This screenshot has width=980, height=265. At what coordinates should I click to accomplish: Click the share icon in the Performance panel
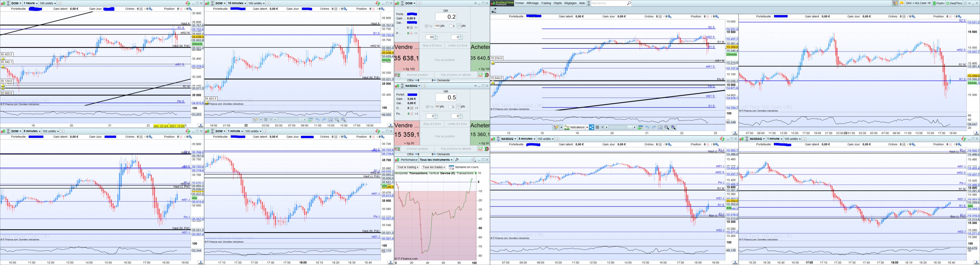click(473, 160)
